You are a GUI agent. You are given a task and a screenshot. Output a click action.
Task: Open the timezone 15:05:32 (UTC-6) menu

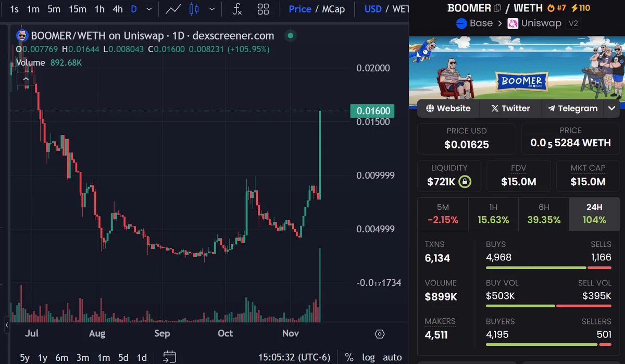click(x=294, y=357)
